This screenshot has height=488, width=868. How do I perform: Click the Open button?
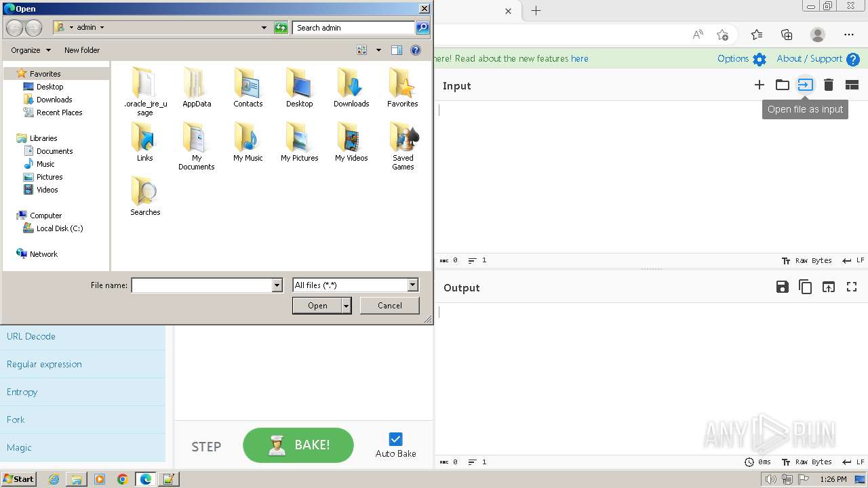[x=317, y=306]
